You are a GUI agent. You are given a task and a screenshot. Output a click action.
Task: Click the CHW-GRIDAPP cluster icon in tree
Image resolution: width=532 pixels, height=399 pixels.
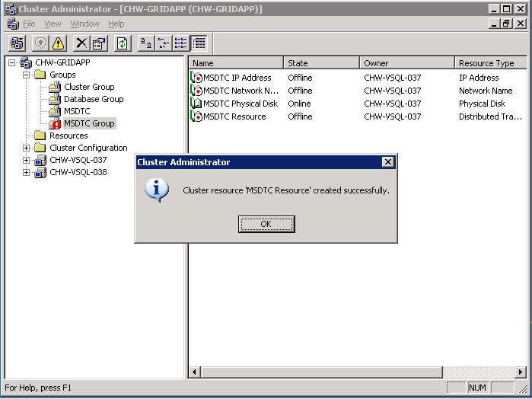(x=26, y=62)
